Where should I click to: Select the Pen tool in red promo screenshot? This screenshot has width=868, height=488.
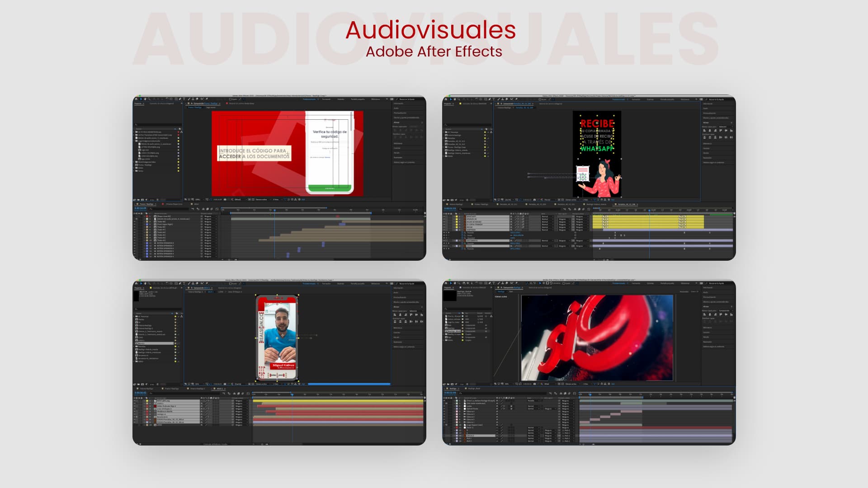click(180, 99)
